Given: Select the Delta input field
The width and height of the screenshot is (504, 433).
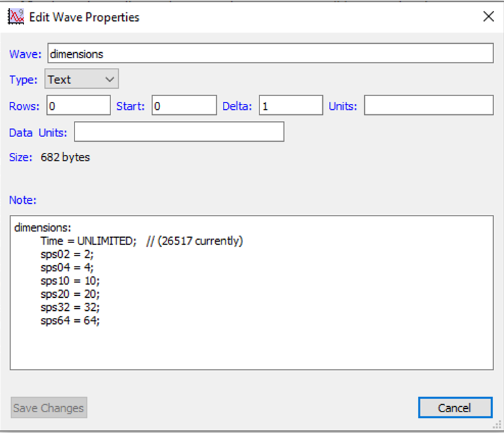Looking at the screenshot, I should click(x=290, y=105).
